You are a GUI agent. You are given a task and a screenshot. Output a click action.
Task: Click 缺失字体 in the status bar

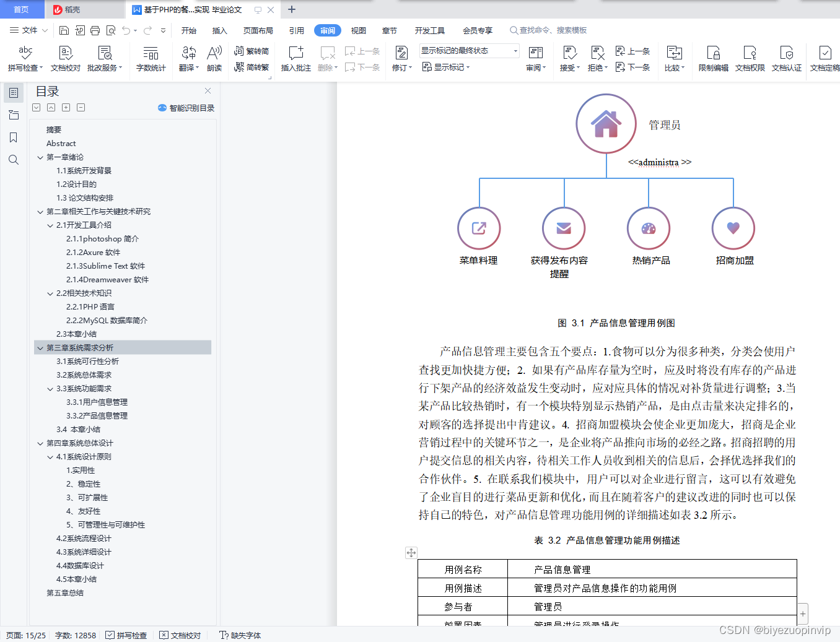(x=243, y=635)
